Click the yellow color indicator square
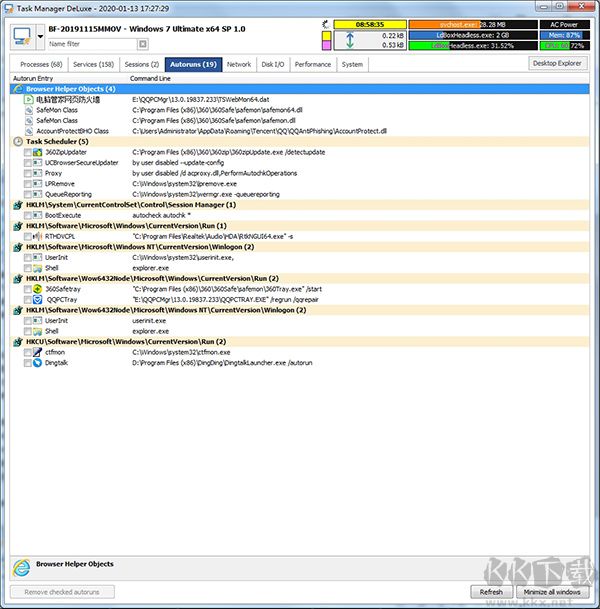 327,36
